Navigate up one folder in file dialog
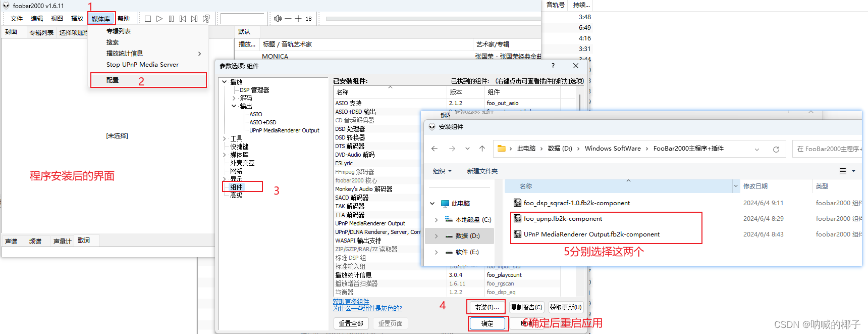Screen dimensions: 868x334 pos(482,149)
